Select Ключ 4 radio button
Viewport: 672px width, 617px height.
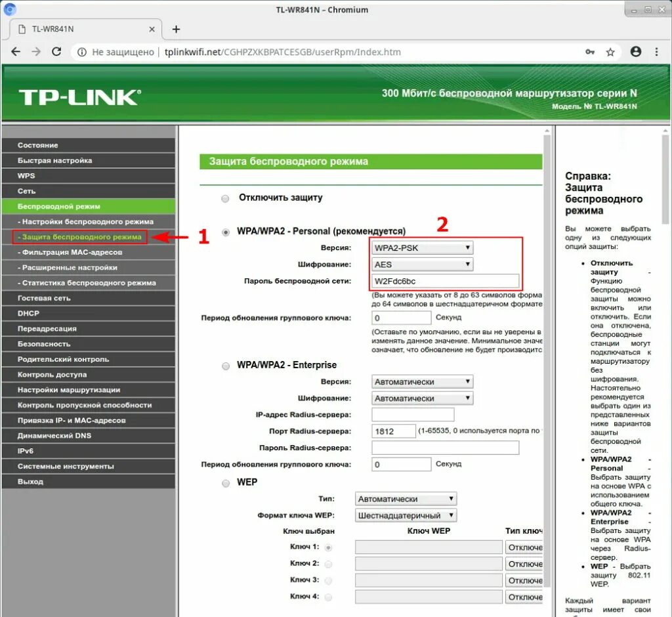click(x=328, y=597)
